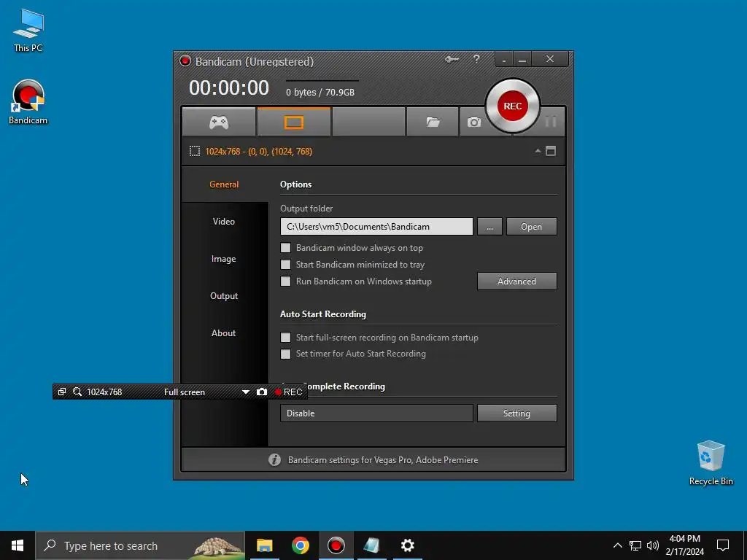Enable full-screen recording on Bandicam startup

click(285, 337)
